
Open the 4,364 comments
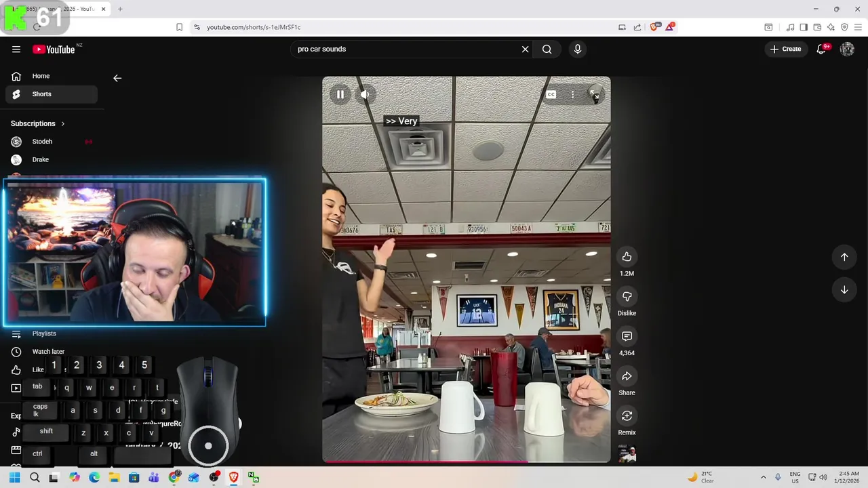[627, 336]
